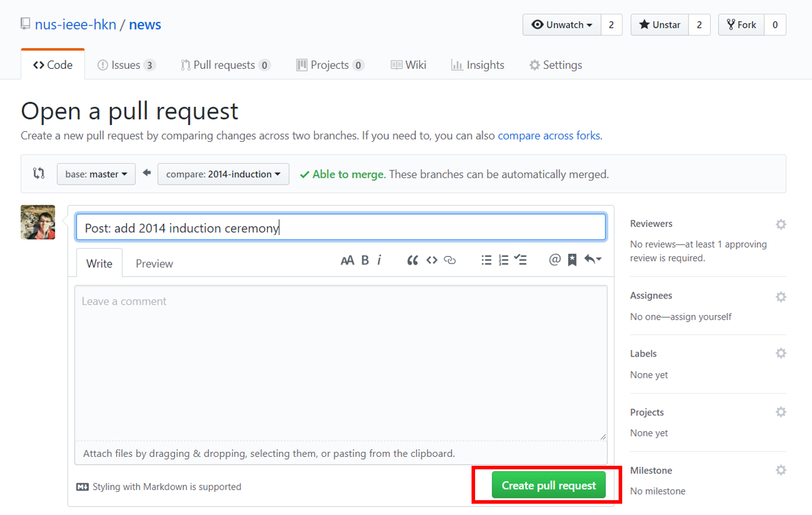Unstar the repository
Image resolution: width=812 pixels, height=515 pixels.
coord(660,25)
